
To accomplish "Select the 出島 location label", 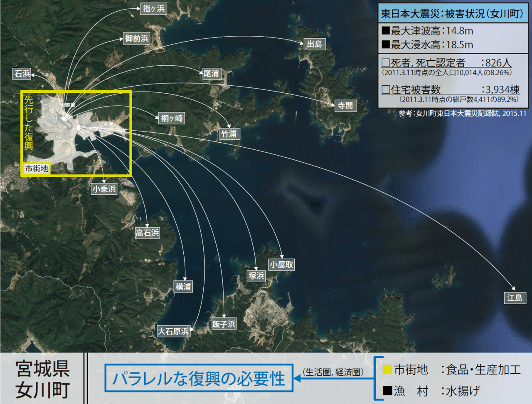I will (x=314, y=44).
